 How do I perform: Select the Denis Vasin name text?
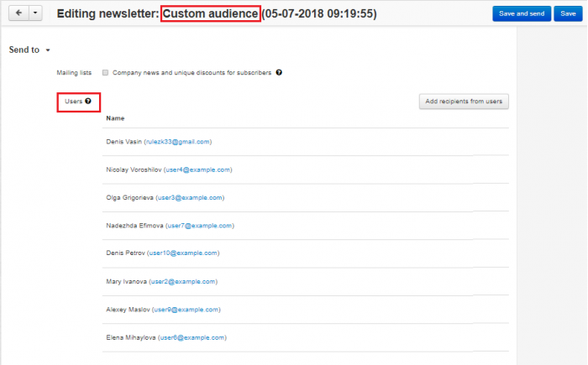[123, 142]
